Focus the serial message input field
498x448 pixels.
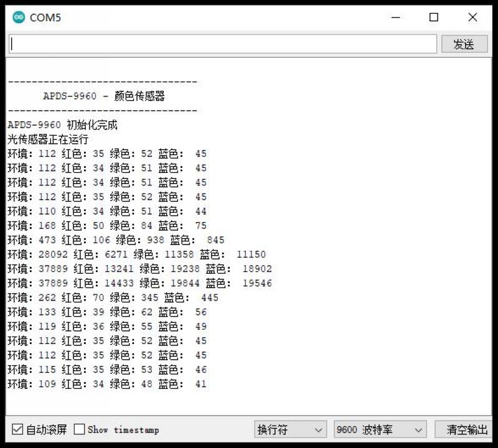pos(222,44)
